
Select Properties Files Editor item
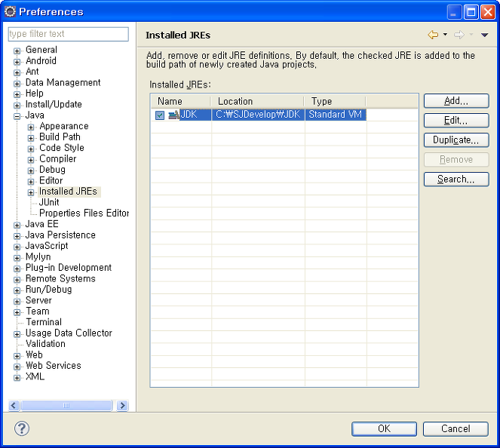coord(84,213)
